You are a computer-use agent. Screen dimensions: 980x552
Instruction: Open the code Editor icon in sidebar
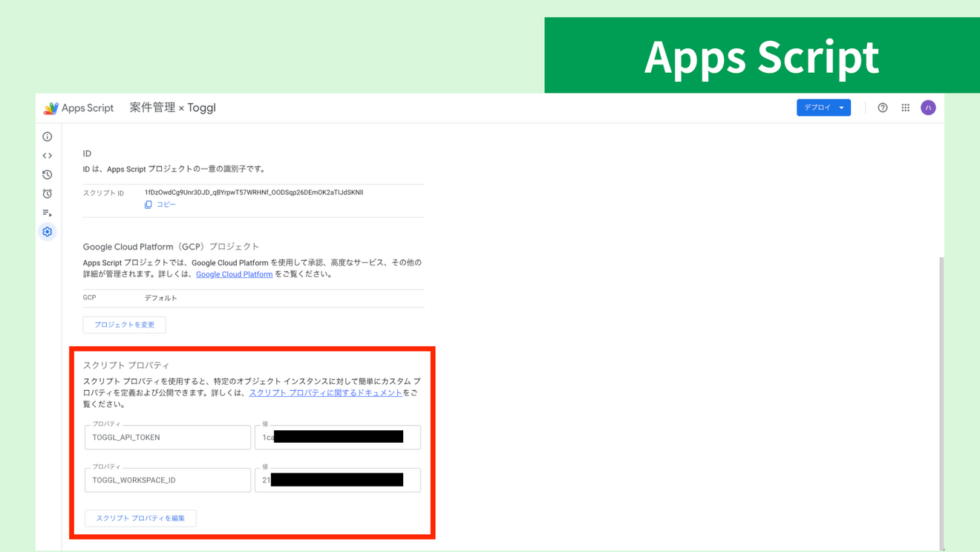(x=48, y=156)
